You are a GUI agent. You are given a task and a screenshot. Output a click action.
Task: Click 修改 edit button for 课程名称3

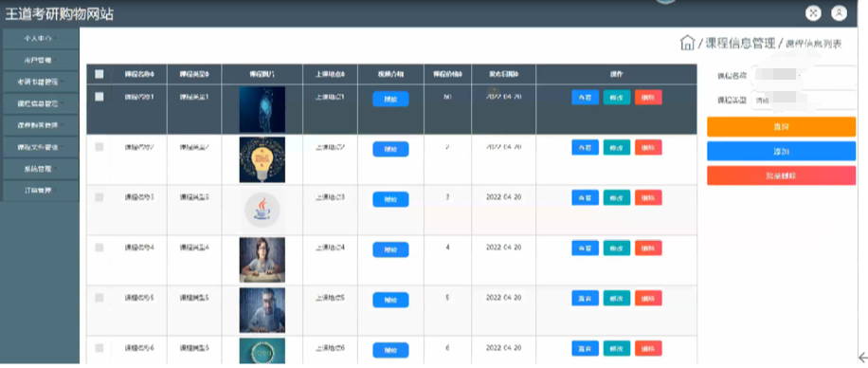pyautogui.click(x=617, y=198)
